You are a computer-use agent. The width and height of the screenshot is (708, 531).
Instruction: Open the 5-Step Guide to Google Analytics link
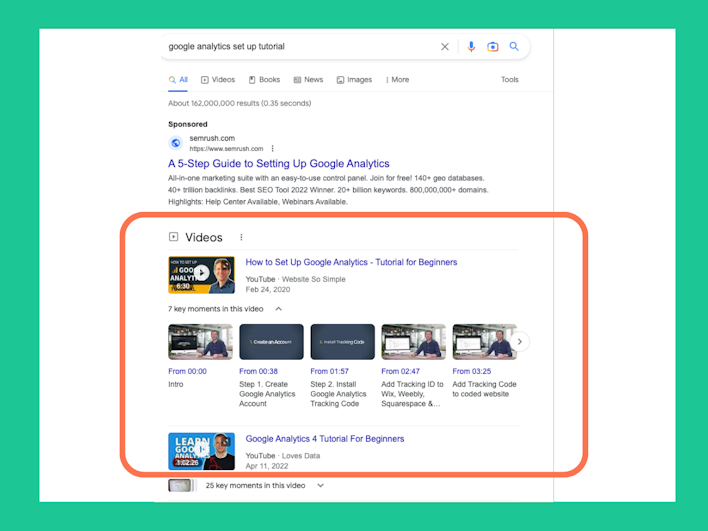pos(279,163)
